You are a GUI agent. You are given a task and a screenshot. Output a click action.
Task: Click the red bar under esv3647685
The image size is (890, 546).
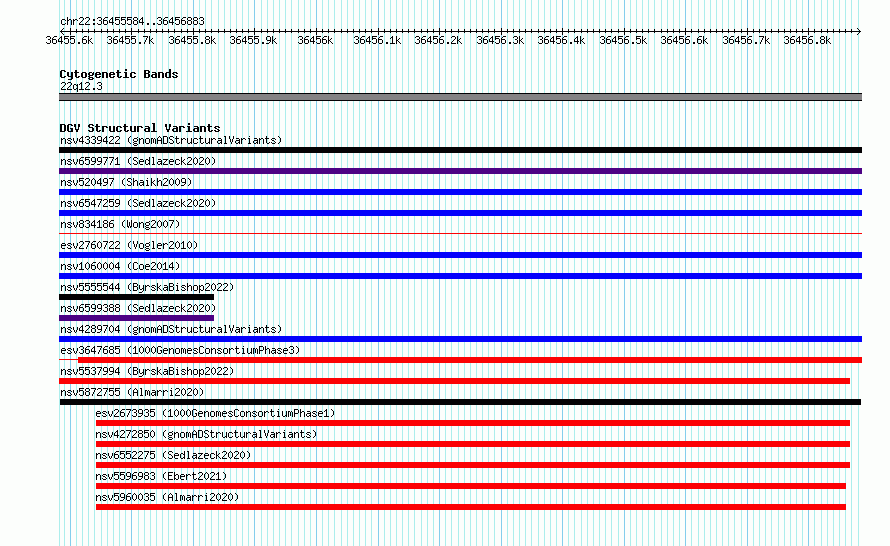pyautogui.click(x=470, y=360)
